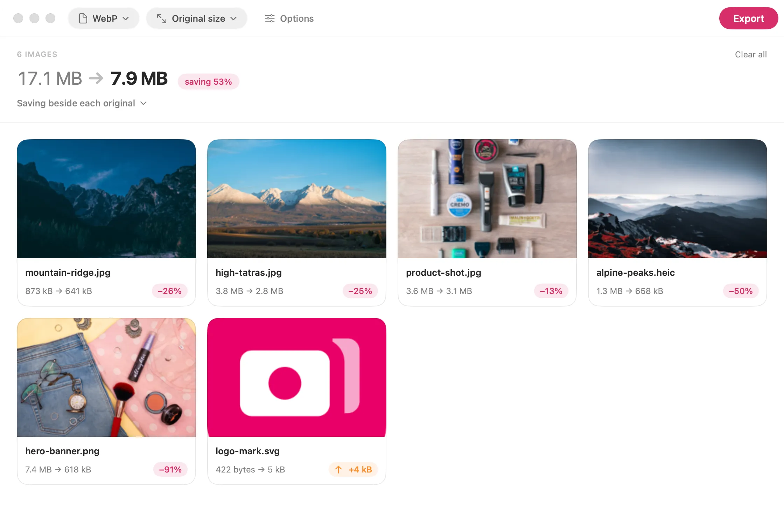784x532 pixels.
Task: Expand the Saving beside each original menu
Action: (x=82, y=103)
